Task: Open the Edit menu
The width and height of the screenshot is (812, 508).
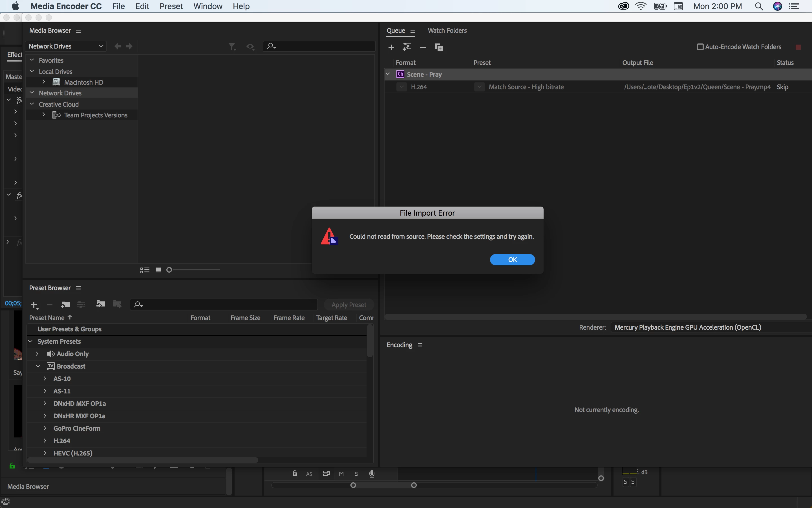Action: pyautogui.click(x=142, y=6)
